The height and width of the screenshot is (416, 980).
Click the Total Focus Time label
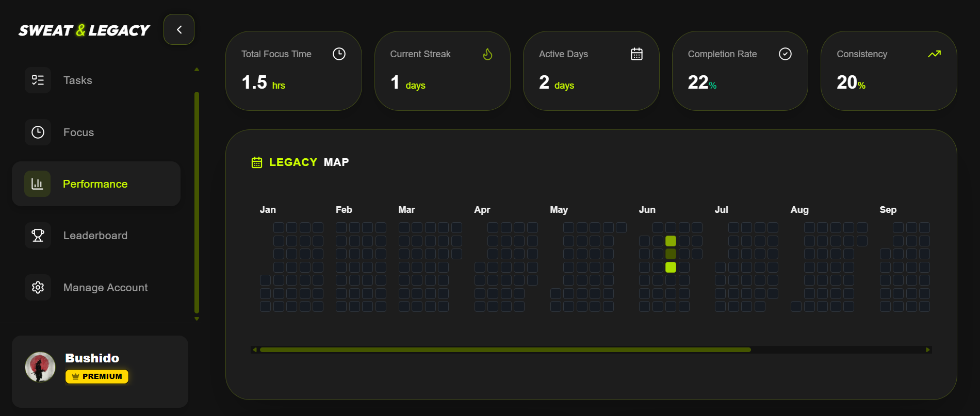click(x=276, y=54)
